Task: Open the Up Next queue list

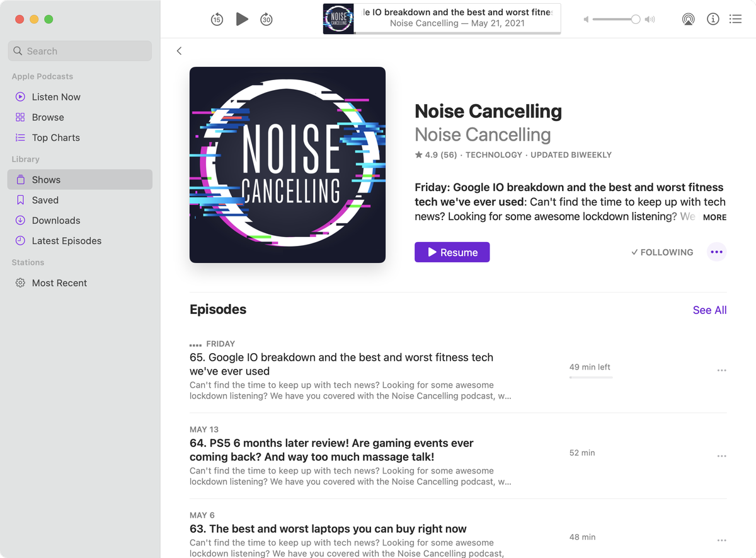Action: coord(735,19)
